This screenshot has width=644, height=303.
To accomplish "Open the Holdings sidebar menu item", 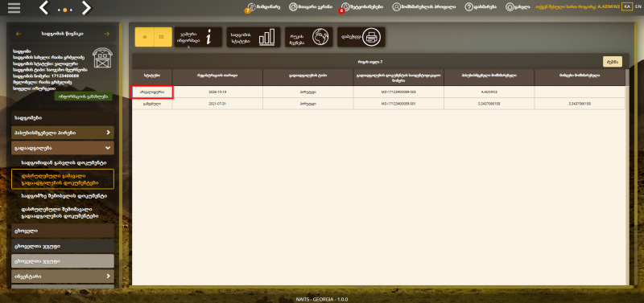I will (x=63, y=118).
